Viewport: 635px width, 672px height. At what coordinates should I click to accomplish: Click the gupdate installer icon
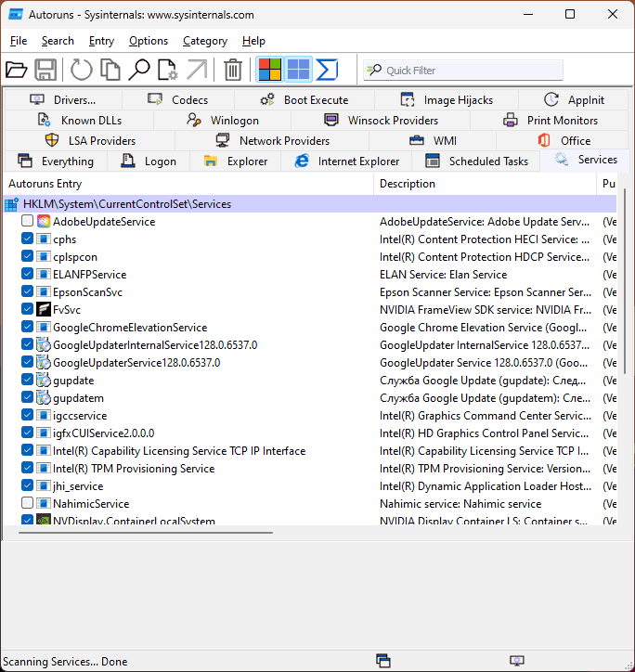coord(44,380)
